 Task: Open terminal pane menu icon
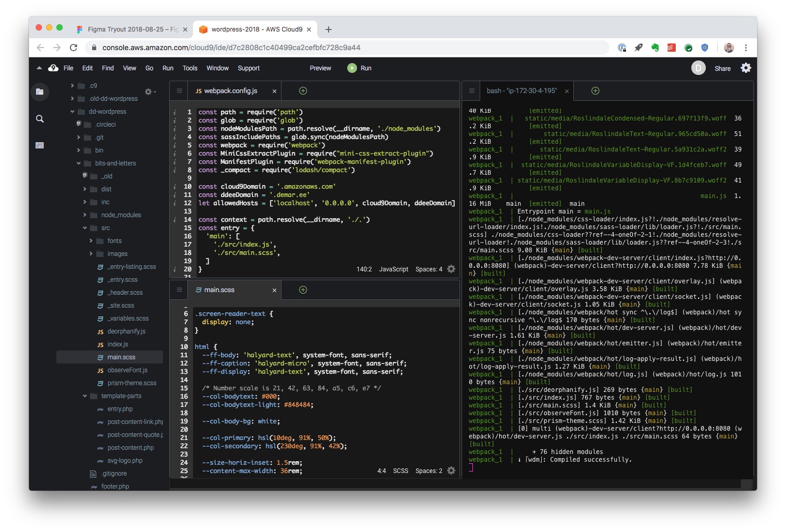click(x=472, y=90)
